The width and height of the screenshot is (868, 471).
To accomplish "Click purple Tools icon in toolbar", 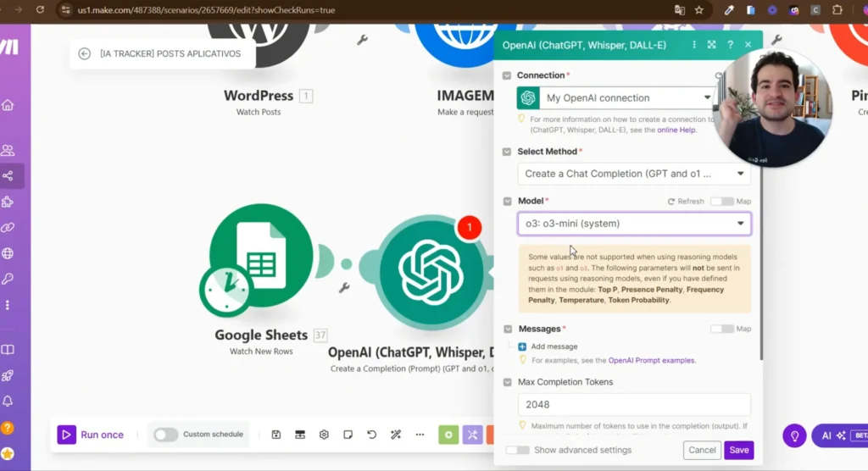I will pyautogui.click(x=472, y=435).
